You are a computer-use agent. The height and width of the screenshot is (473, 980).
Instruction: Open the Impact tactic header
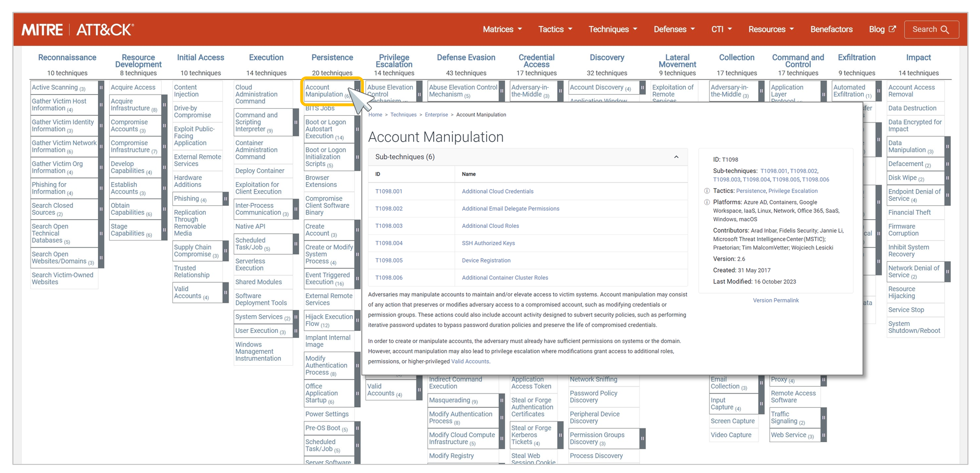pyautogui.click(x=918, y=58)
